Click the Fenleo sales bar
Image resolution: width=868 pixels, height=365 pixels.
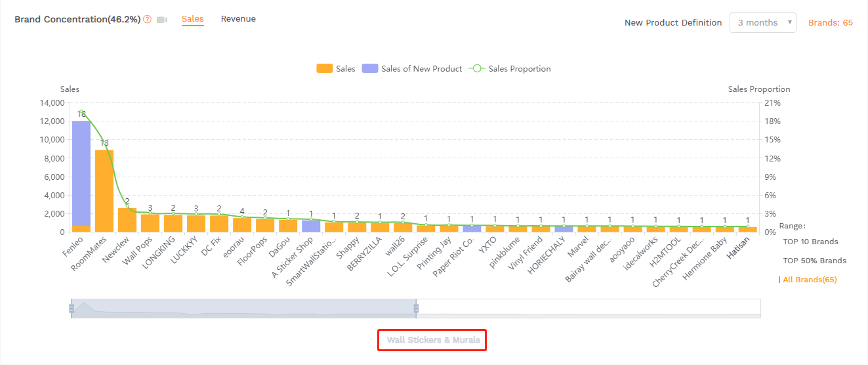(81, 174)
